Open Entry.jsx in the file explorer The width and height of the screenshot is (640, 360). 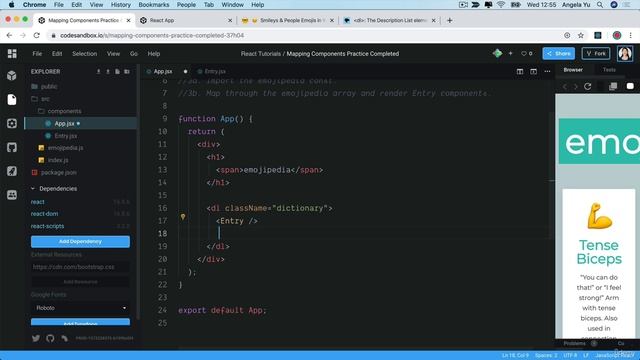click(x=66, y=136)
